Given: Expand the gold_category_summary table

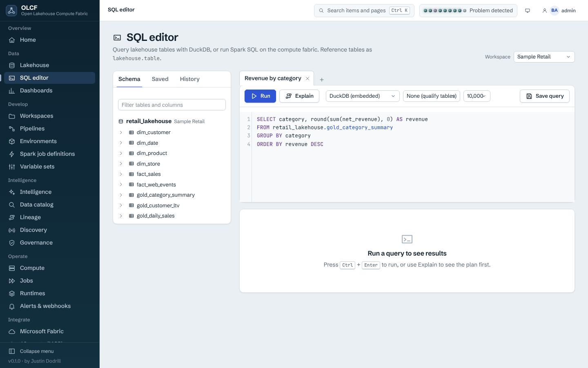Looking at the screenshot, I should coord(121,195).
